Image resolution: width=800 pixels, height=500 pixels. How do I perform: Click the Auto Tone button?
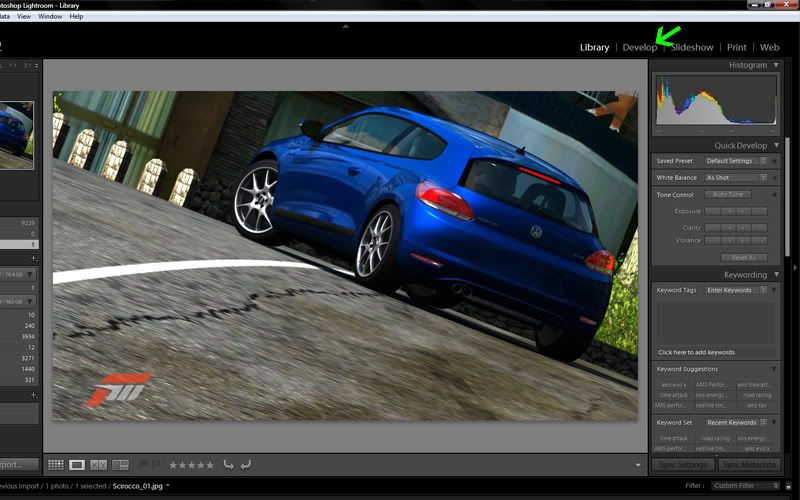[x=728, y=194]
